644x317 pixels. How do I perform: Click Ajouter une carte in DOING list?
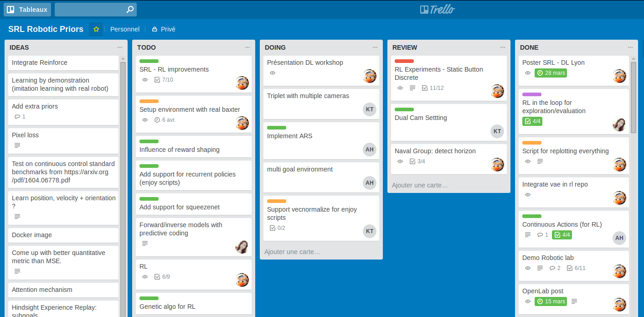point(292,252)
